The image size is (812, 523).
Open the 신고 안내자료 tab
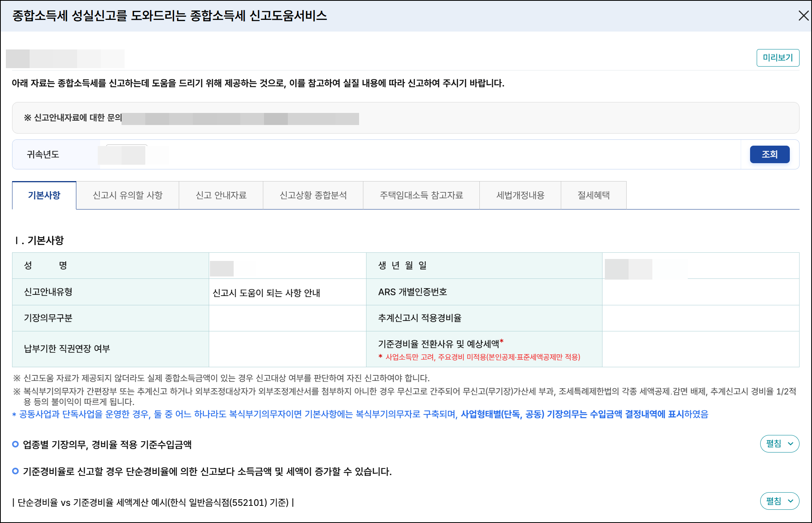coord(221,195)
